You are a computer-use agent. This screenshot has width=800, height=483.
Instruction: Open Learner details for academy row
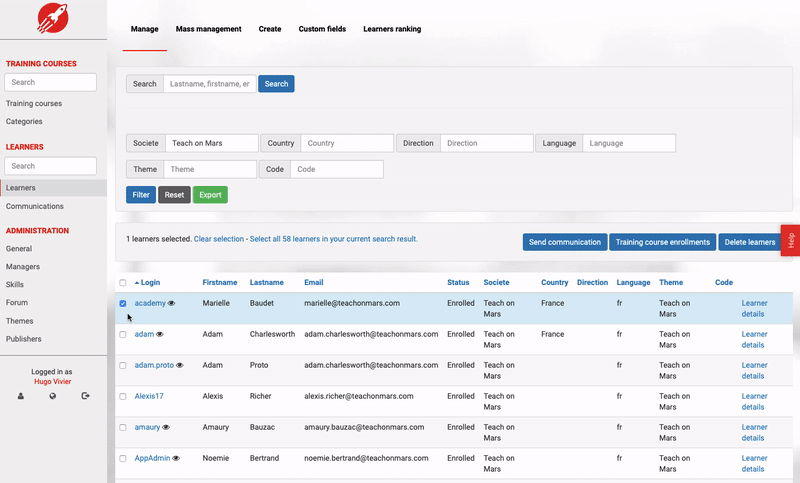click(754, 309)
